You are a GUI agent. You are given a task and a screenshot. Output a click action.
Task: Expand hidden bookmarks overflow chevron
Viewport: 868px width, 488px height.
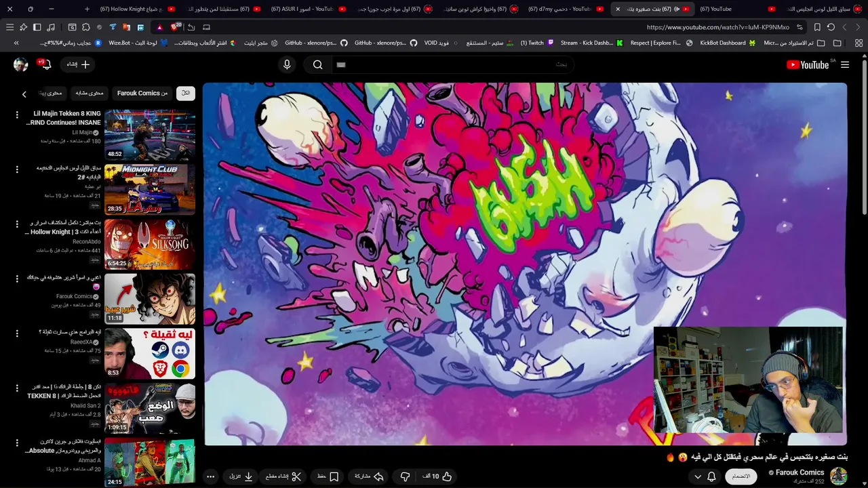tap(16, 43)
